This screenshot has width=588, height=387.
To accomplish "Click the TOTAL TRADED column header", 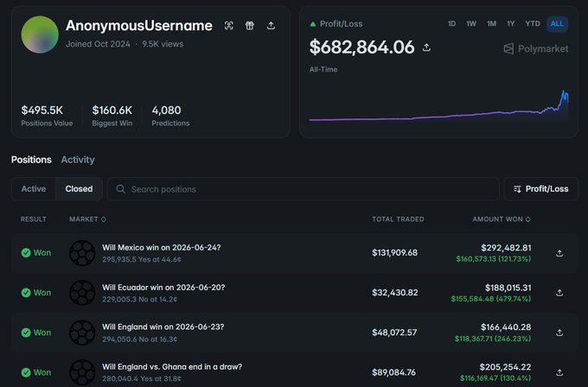I will pyautogui.click(x=398, y=219).
